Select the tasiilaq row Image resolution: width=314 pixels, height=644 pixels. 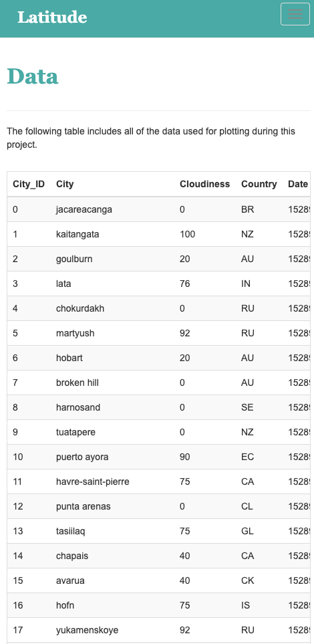coord(158,531)
